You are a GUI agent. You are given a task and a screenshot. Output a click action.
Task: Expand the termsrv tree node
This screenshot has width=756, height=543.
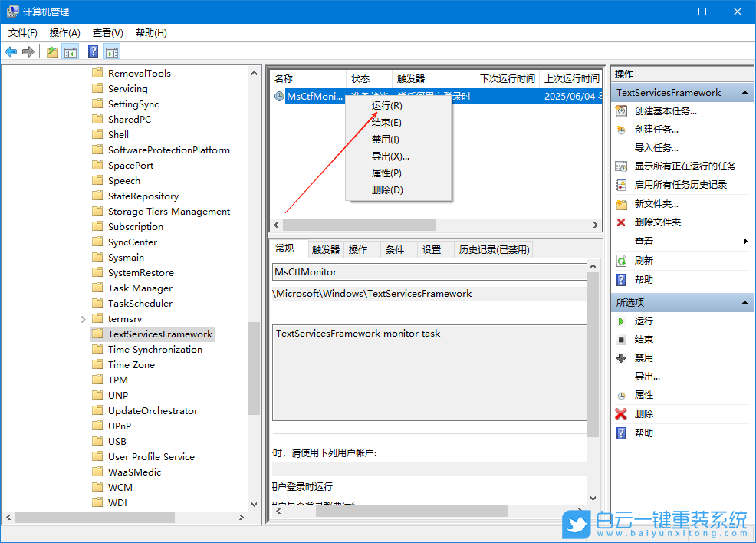click(81, 318)
